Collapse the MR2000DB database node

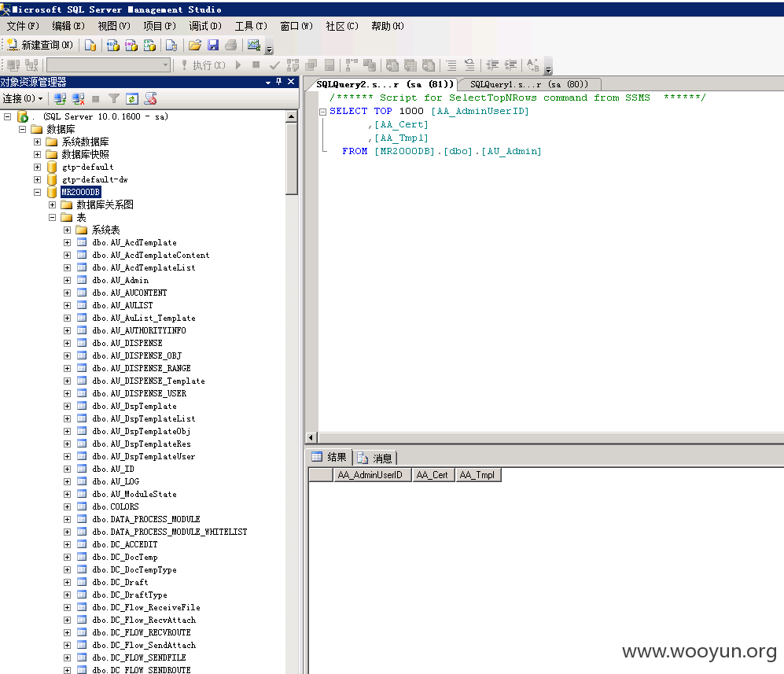pos(38,192)
